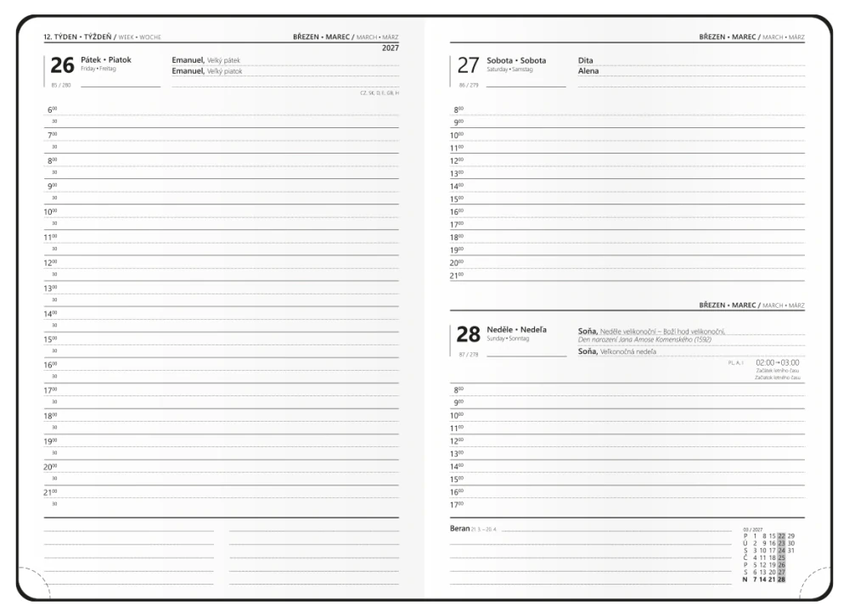The width and height of the screenshot is (849, 616).
Task: Click the country codes 'CZ, SK, D, E, GB, H'
Action: pos(380,93)
